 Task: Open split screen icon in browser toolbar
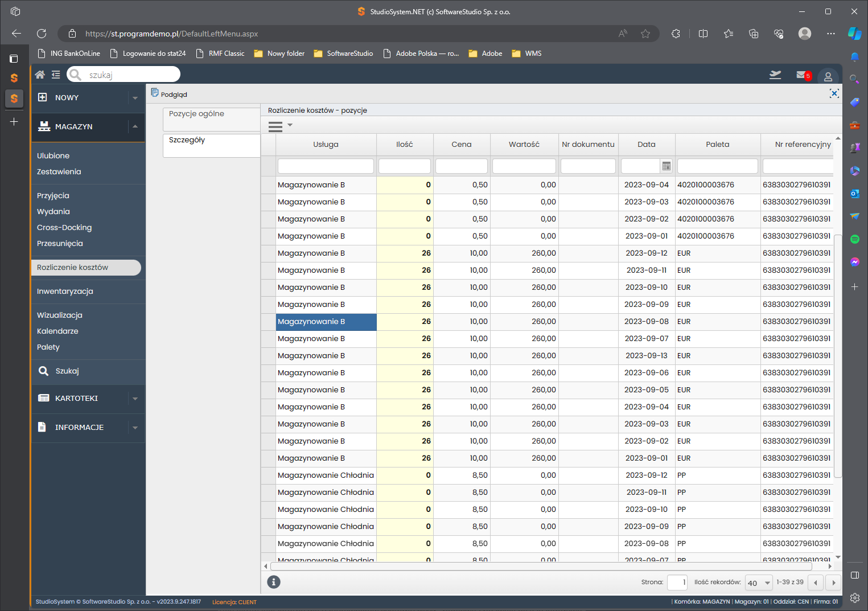tap(704, 34)
